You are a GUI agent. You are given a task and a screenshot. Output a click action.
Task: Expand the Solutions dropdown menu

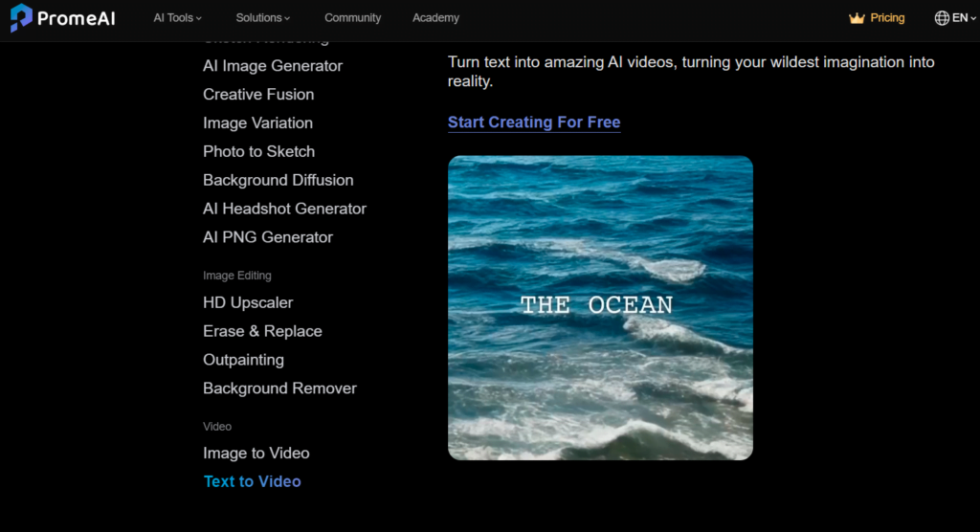(262, 18)
